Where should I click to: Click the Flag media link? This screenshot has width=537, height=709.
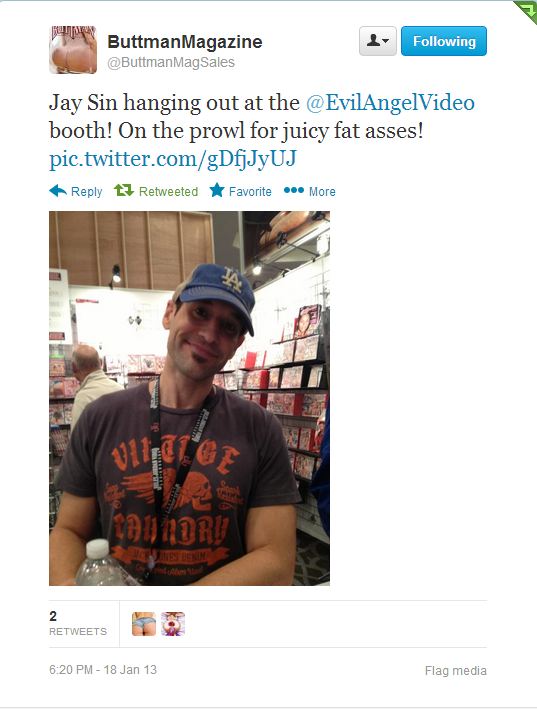(x=456, y=671)
